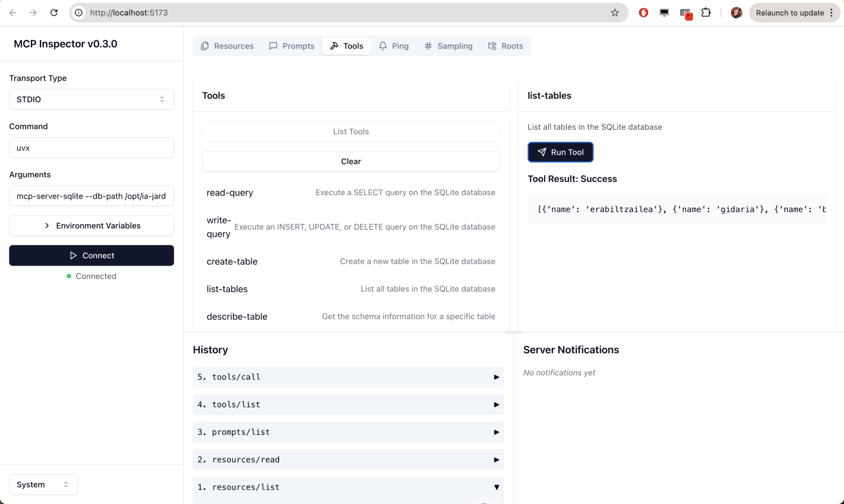Open the browser extensions puzzle icon
The image size is (844, 504).
click(x=706, y=13)
